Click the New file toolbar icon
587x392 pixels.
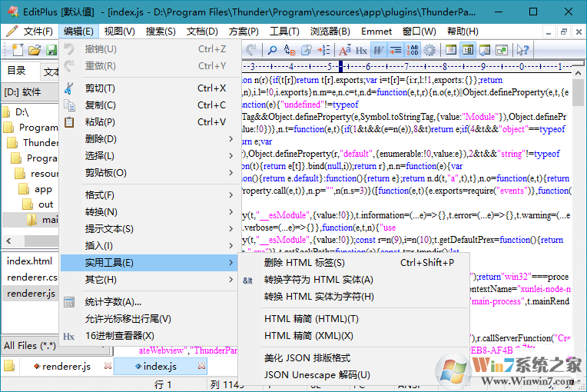tap(18, 49)
